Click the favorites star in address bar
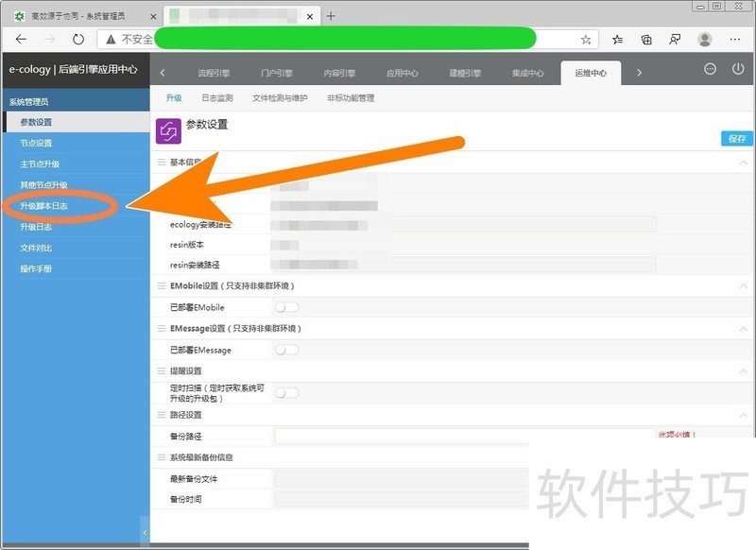The height and width of the screenshot is (550, 756). (586, 40)
